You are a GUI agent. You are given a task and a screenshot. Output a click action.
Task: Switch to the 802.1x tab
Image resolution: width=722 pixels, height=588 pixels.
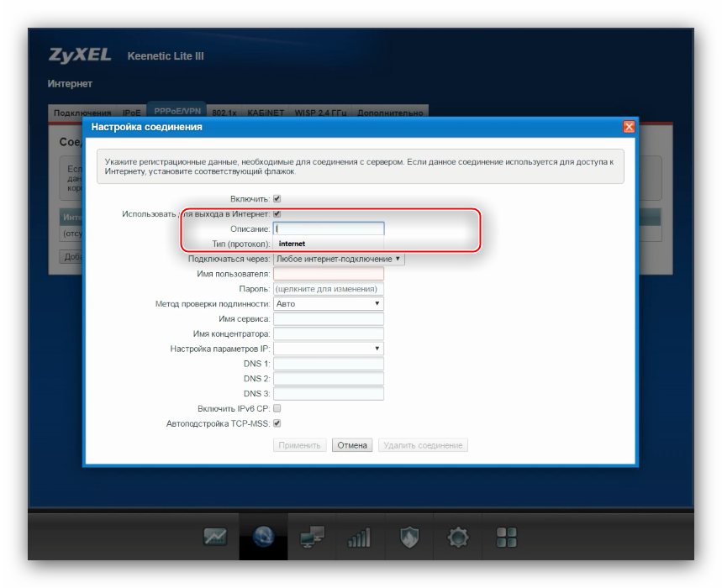tap(224, 113)
